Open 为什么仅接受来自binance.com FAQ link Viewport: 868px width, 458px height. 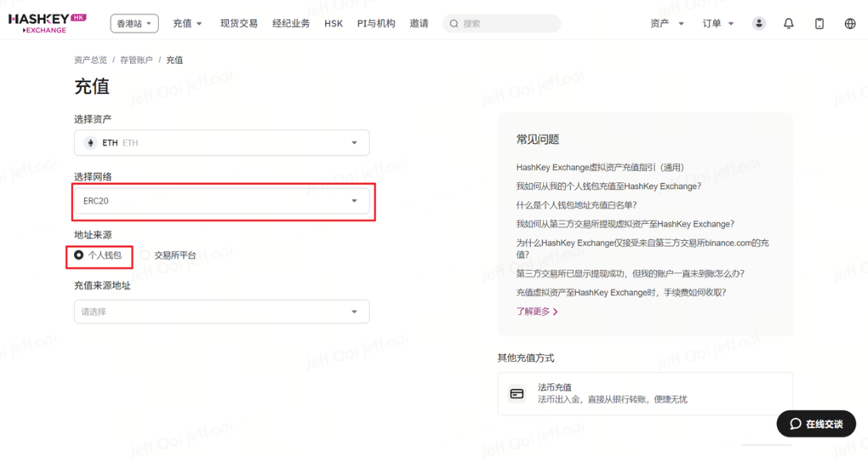[x=642, y=249]
